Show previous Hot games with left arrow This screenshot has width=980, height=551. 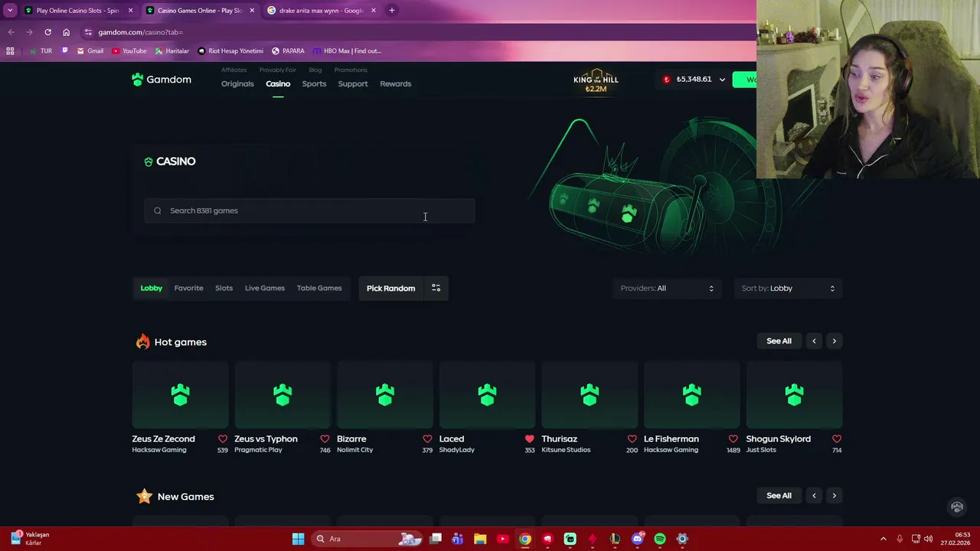click(814, 341)
